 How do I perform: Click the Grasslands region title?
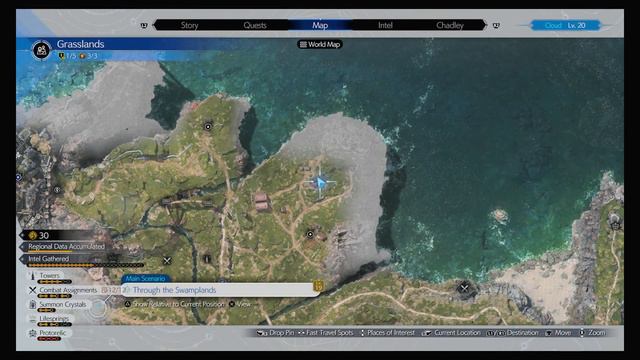click(80, 44)
